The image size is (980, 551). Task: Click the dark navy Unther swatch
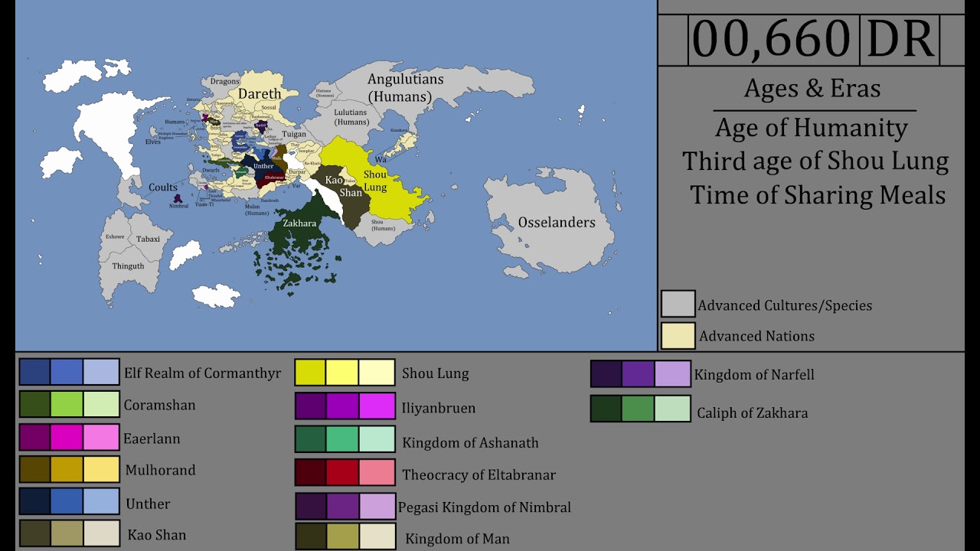click(35, 501)
